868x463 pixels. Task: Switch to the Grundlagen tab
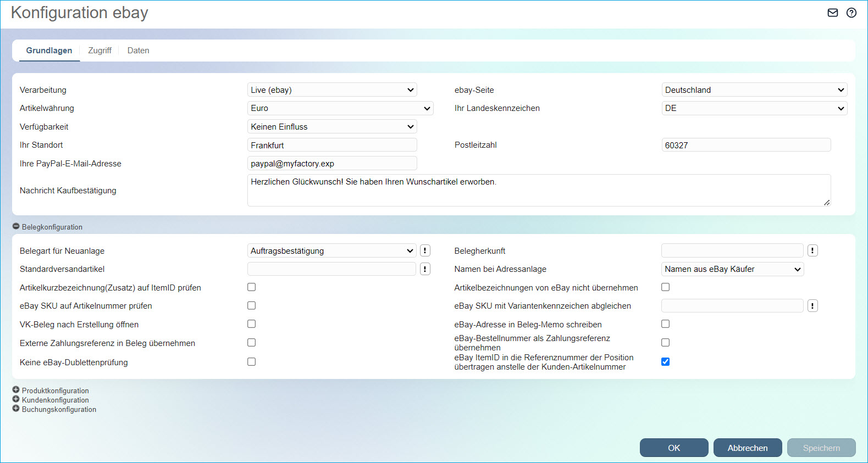(x=49, y=51)
